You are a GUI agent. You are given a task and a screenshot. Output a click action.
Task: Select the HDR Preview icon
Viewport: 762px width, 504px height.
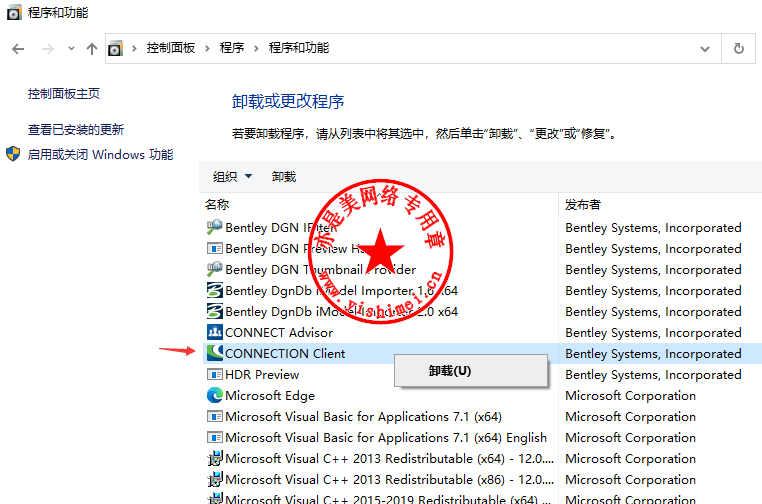pyautogui.click(x=214, y=374)
